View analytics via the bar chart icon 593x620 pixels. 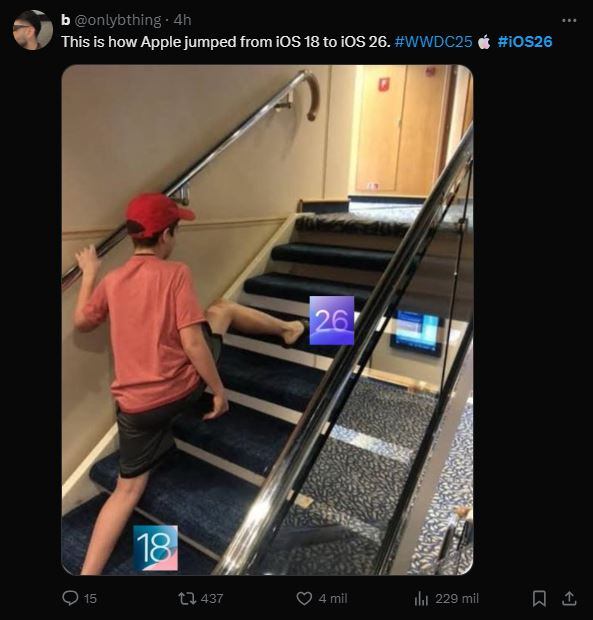(x=421, y=598)
